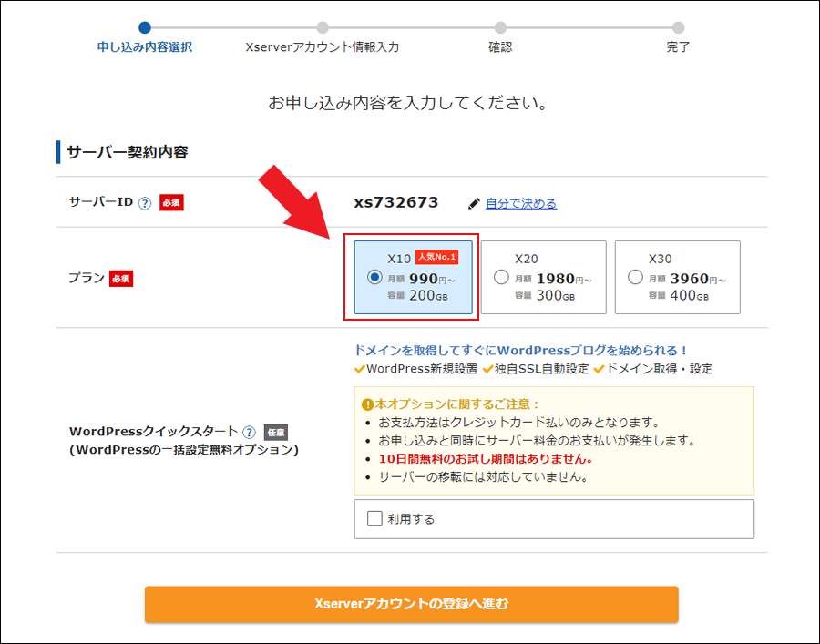Click the server ID text xs732673
The image size is (820, 644).
[396, 203]
